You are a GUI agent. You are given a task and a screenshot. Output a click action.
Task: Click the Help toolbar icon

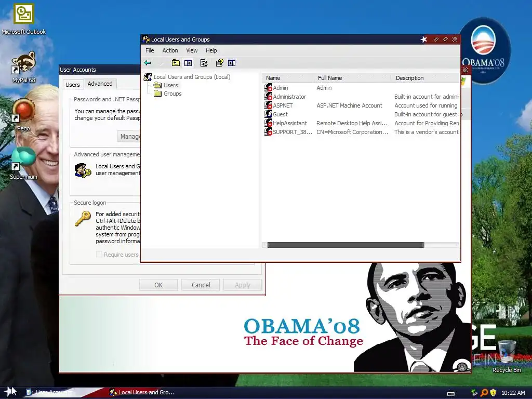[220, 63]
